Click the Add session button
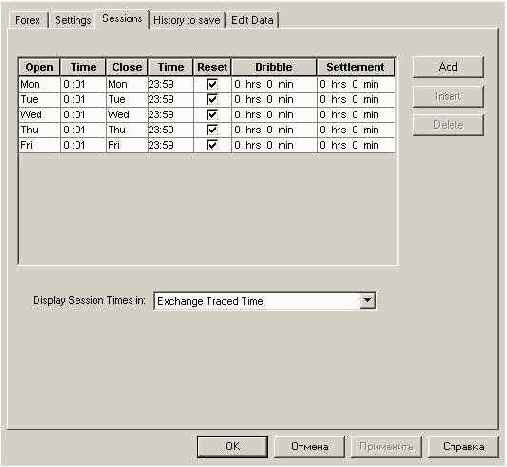 448,67
